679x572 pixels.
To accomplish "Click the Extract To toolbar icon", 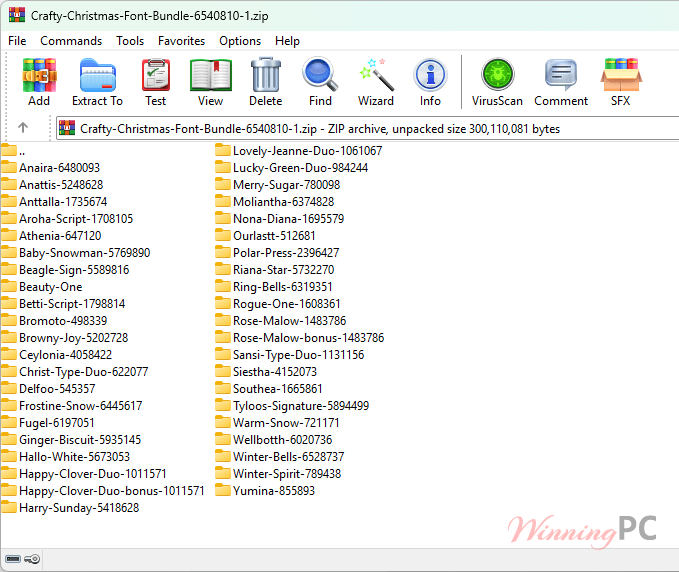I will click(x=97, y=82).
